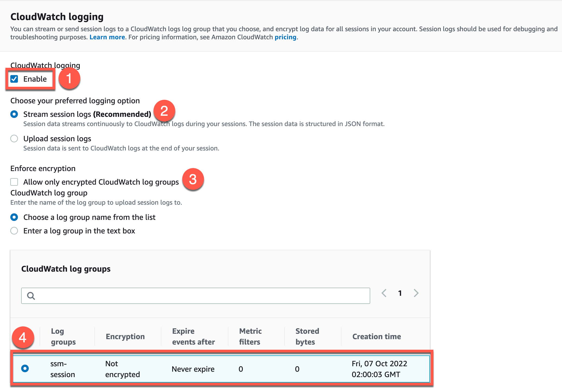Click the CloudWatch log groups panel title
Image resolution: width=562 pixels, height=392 pixels.
tap(66, 269)
